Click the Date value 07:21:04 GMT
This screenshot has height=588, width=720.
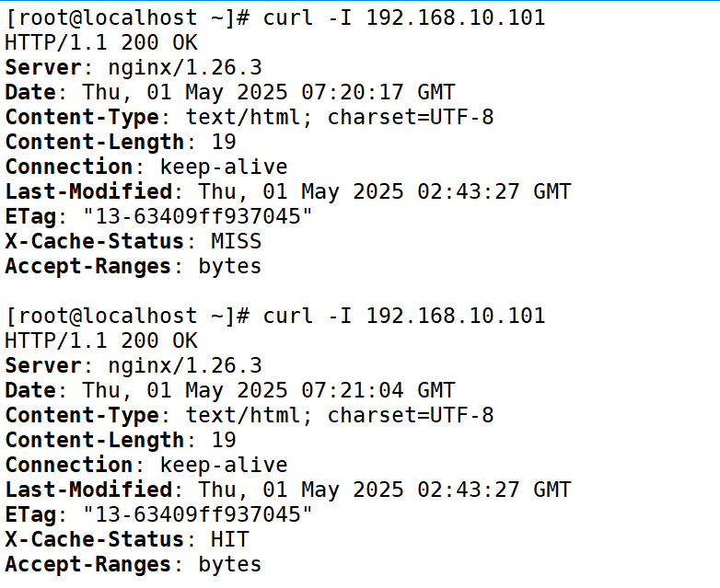[377, 391]
